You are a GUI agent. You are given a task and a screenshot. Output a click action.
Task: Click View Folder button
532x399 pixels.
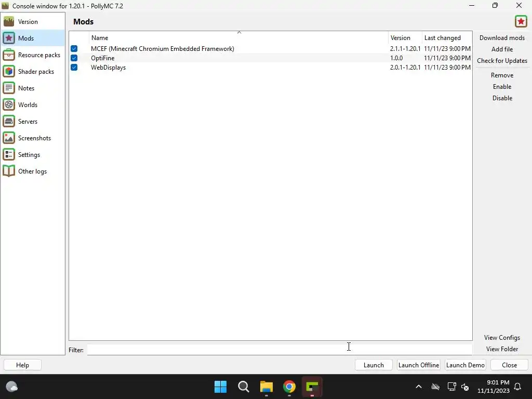click(x=502, y=349)
